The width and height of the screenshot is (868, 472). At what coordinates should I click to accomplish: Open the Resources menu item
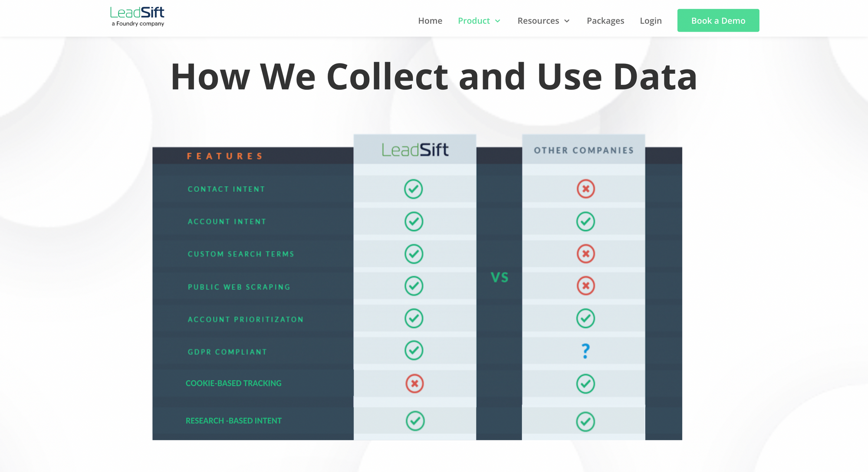click(538, 21)
